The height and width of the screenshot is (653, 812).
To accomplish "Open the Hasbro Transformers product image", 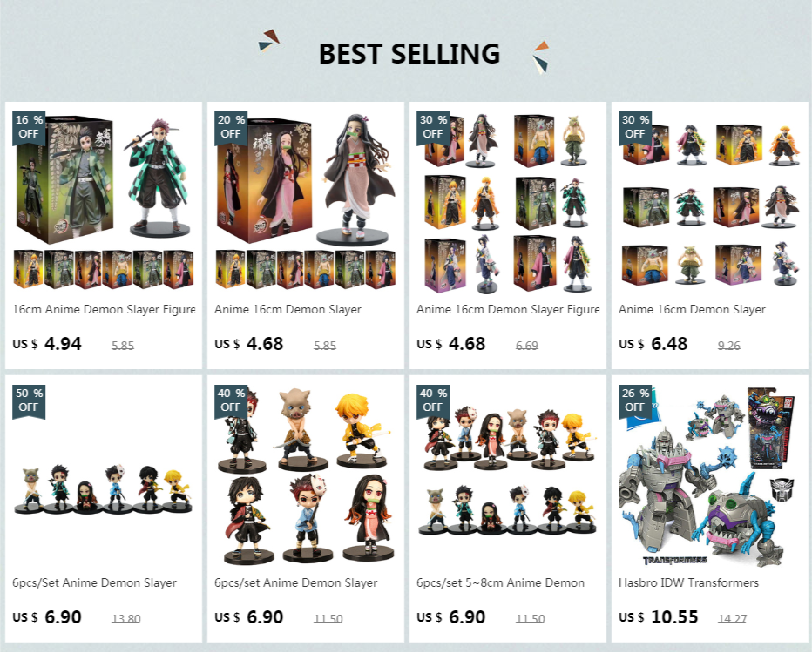I will coord(710,475).
